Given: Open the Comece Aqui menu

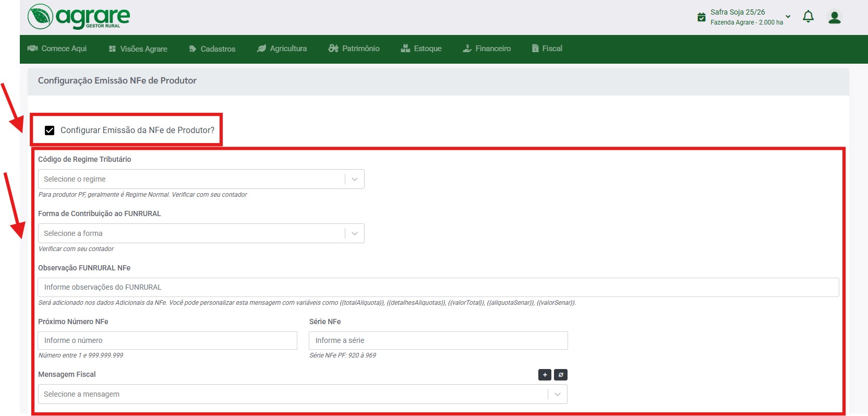Looking at the screenshot, I should tap(57, 49).
